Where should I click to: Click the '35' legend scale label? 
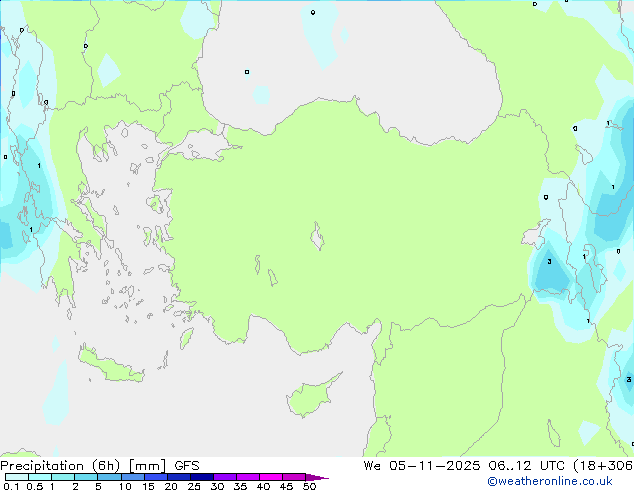[x=240, y=486]
